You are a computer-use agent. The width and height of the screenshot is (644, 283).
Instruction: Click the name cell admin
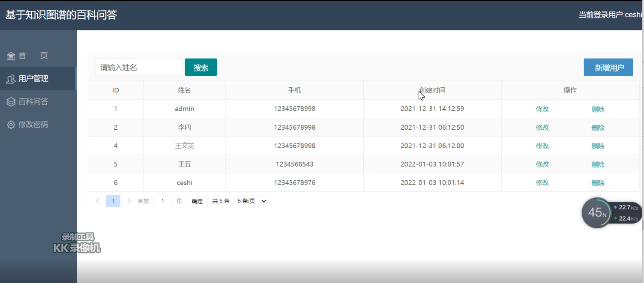point(184,109)
